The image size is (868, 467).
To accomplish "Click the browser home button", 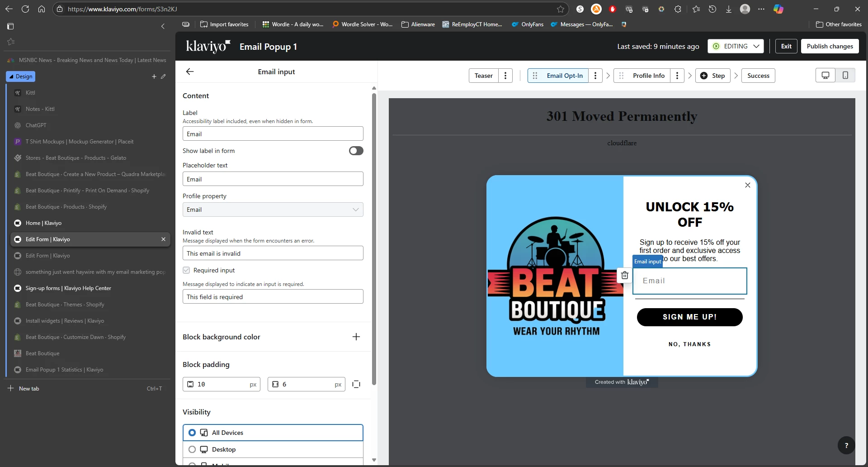I will pos(42,9).
